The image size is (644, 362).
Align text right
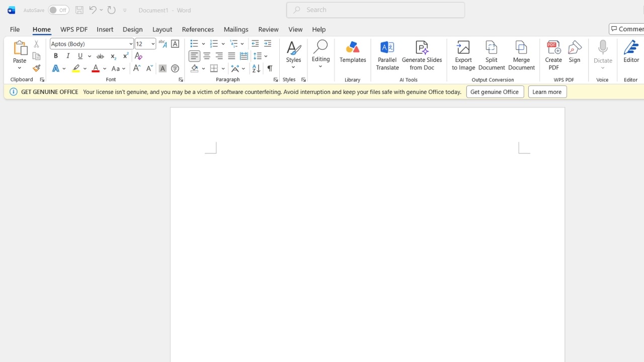(219, 56)
